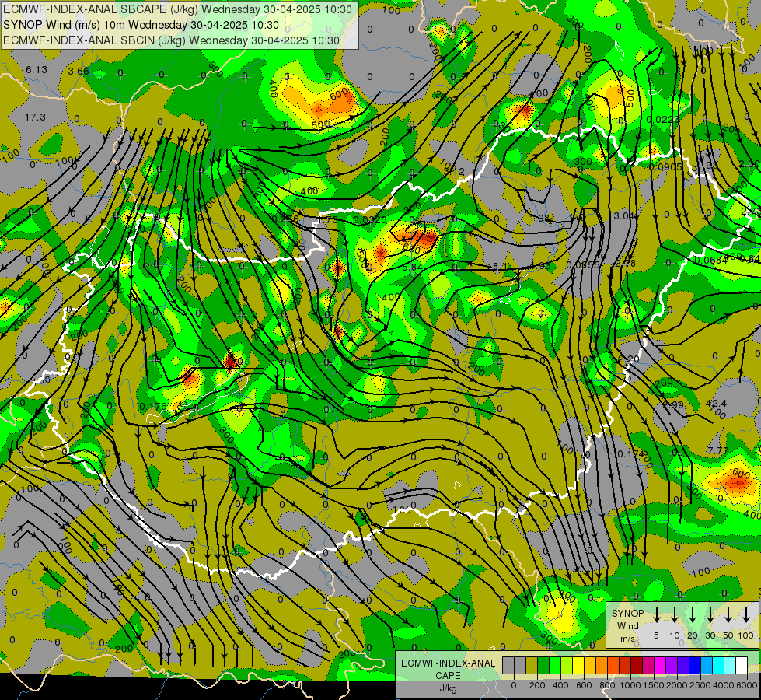The width and height of the screenshot is (761, 700).
Task: Click the station value 5.84
Action: pyautogui.click(x=413, y=268)
